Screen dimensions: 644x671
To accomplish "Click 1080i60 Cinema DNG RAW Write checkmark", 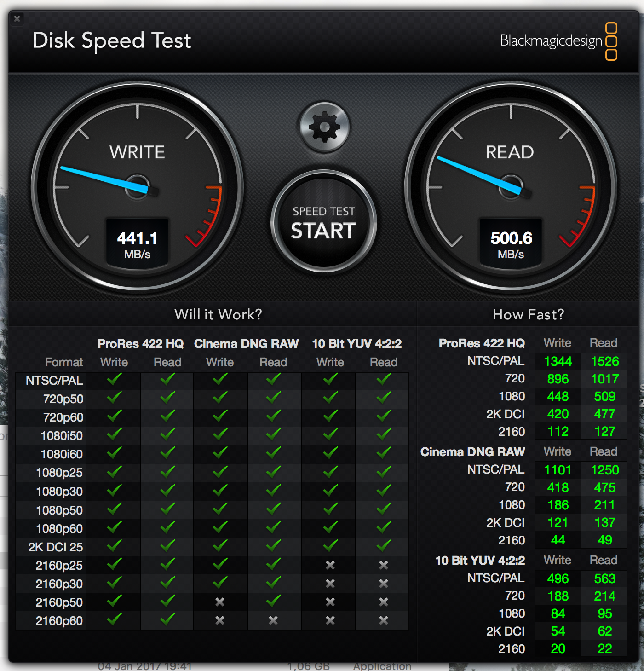I will [x=220, y=453].
